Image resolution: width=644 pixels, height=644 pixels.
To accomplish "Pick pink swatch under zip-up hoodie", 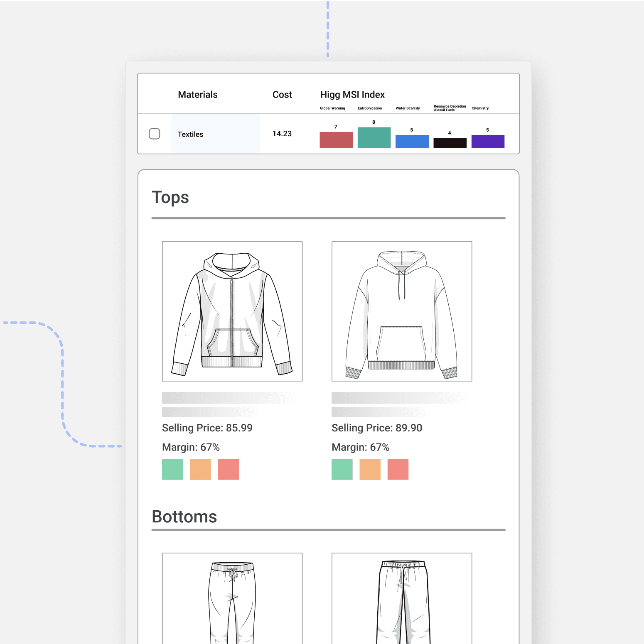I will click(x=229, y=469).
